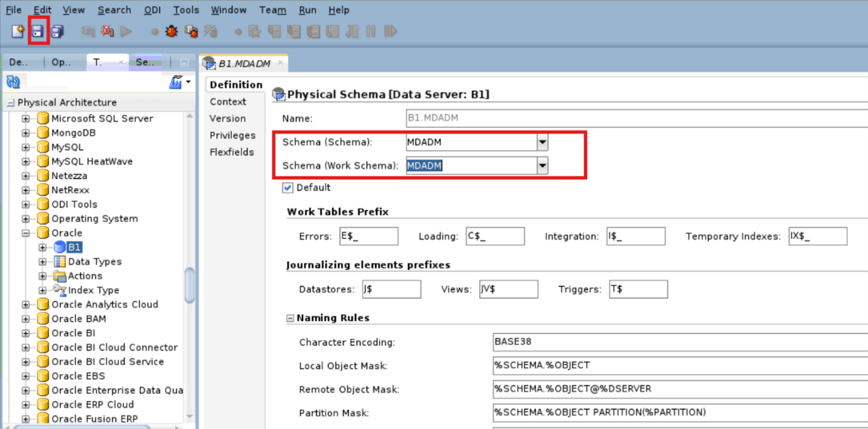This screenshot has height=429, width=868.
Task: Click the small grey circle toolbar icon
Action: (155, 31)
